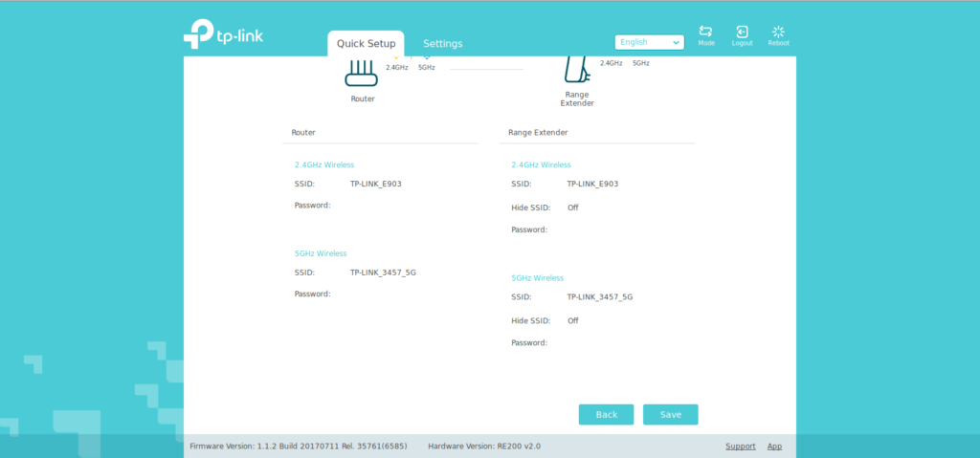Viewport: 980px width, 458px height.
Task: Open the Settings tab
Action: point(442,44)
